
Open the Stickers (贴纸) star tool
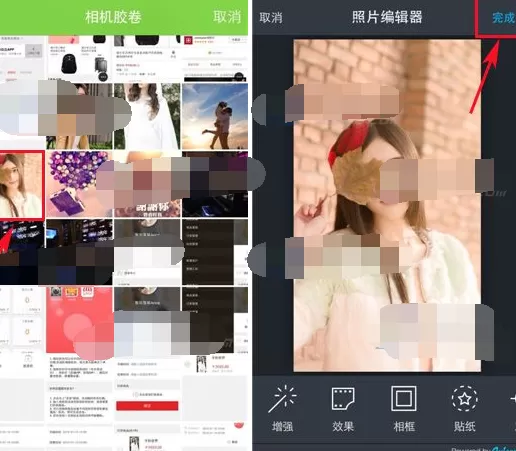click(x=464, y=409)
